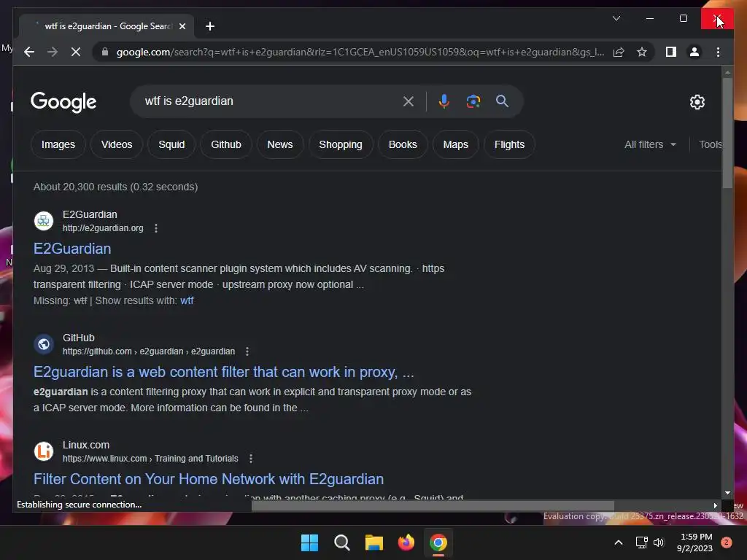Stop loading the page
Screen dimensions: 747x560
[x=76, y=52]
